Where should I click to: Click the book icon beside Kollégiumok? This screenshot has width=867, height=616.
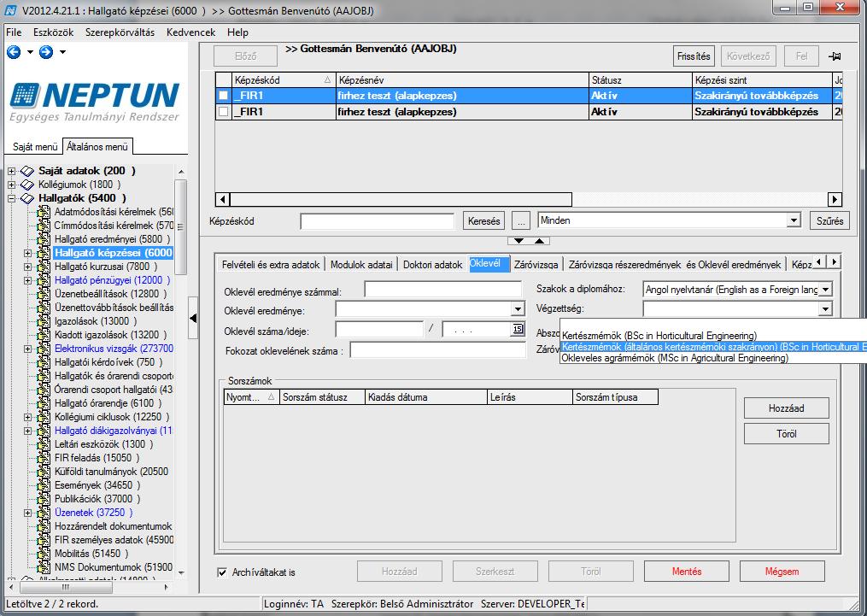click(27, 185)
